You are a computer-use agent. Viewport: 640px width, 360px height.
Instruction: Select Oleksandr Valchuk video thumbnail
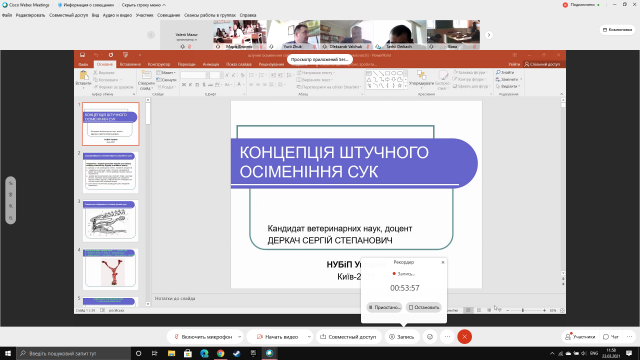pyautogui.click(x=347, y=35)
